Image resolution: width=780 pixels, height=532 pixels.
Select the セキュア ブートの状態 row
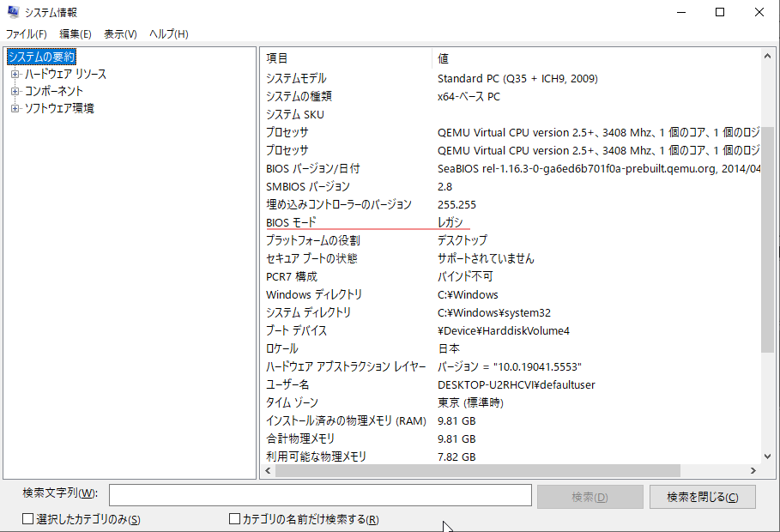coord(511,258)
